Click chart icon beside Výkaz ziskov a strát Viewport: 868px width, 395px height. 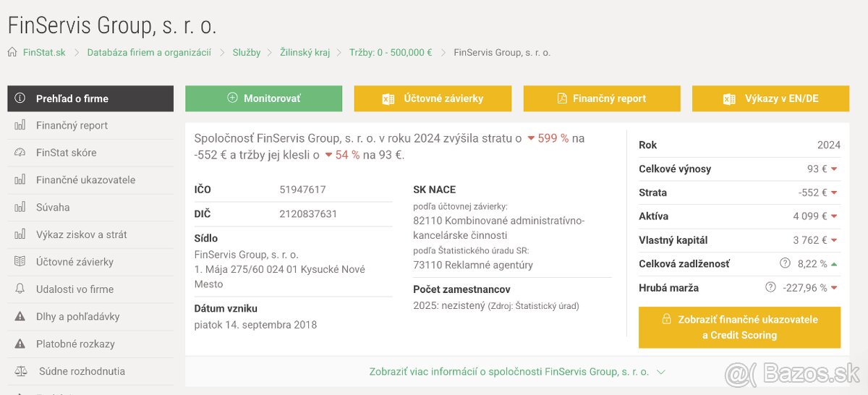point(20,234)
